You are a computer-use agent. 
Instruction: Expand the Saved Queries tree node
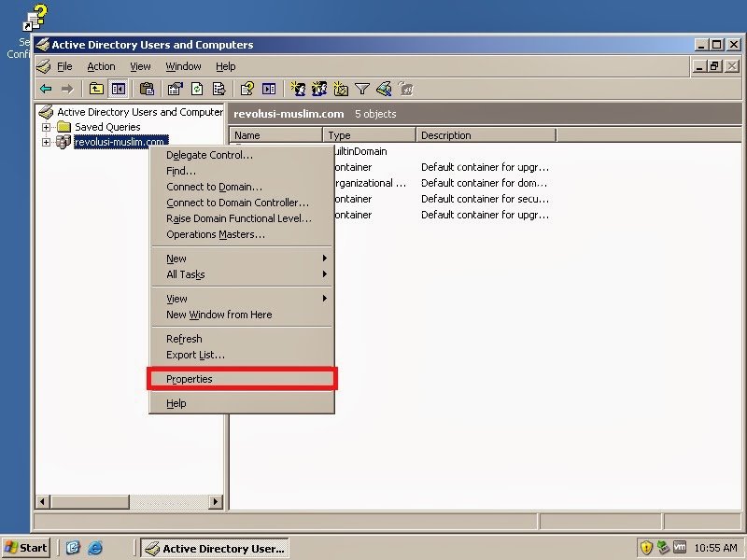click(x=47, y=127)
